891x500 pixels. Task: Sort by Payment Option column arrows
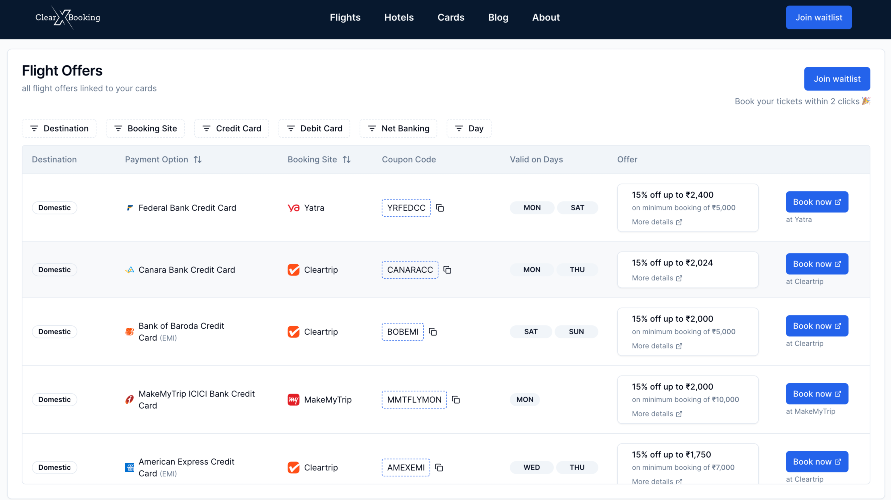(x=197, y=160)
